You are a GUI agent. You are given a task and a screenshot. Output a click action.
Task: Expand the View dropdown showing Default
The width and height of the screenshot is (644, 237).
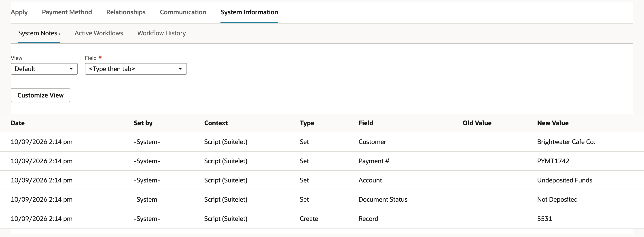click(x=44, y=69)
